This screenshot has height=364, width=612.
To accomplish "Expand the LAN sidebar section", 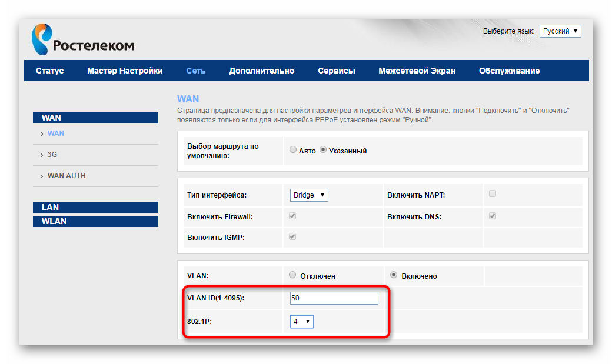I will coord(95,207).
